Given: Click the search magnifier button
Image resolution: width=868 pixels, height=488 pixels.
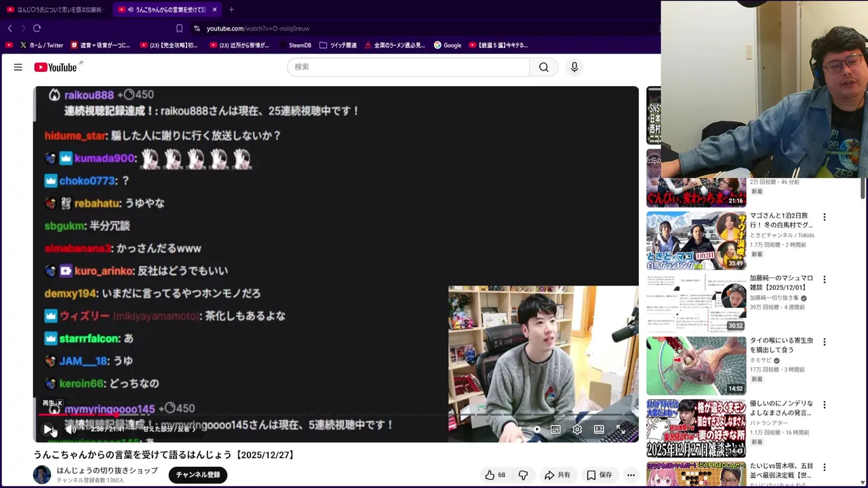Looking at the screenshot, I should pyautogui.click(x=544, y=67).
